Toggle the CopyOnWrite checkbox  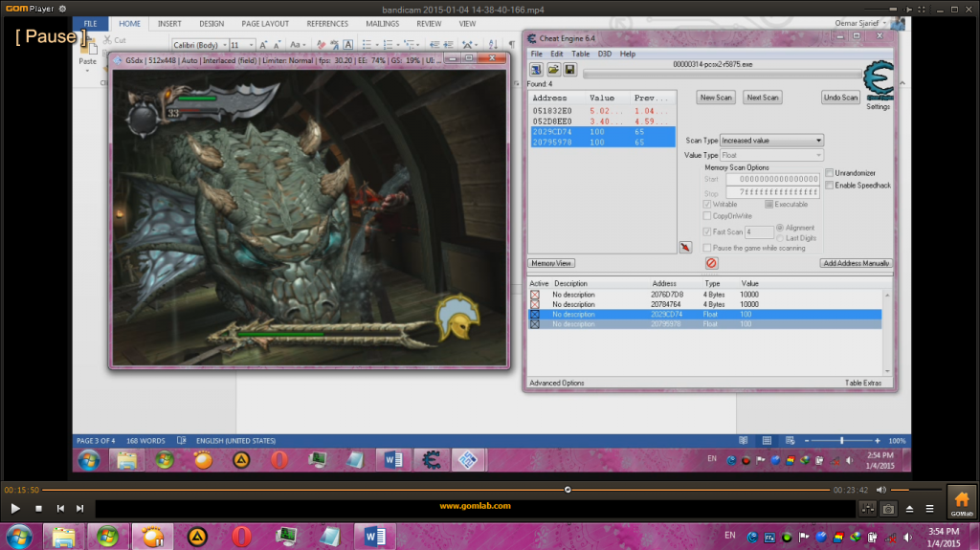coord(707,216)
